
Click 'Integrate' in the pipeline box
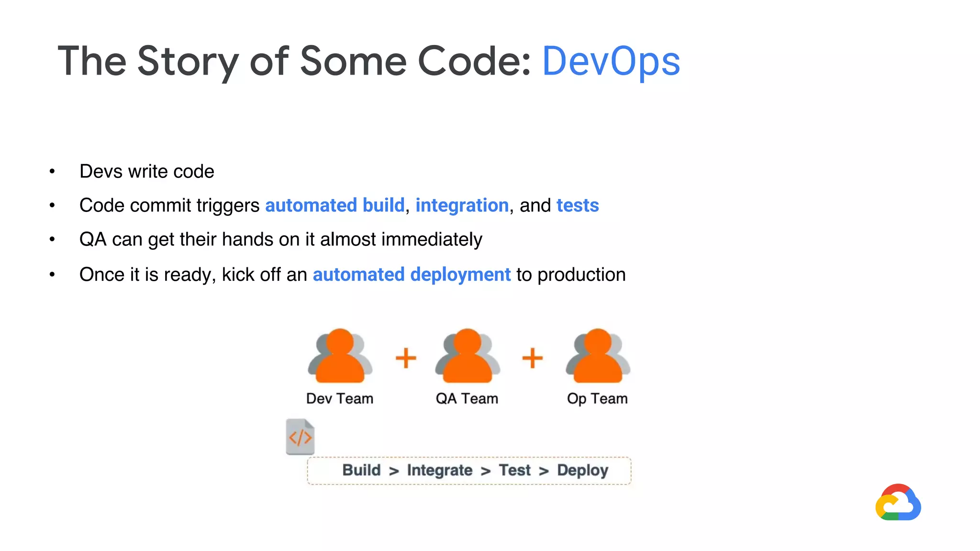tap(440, 471)
